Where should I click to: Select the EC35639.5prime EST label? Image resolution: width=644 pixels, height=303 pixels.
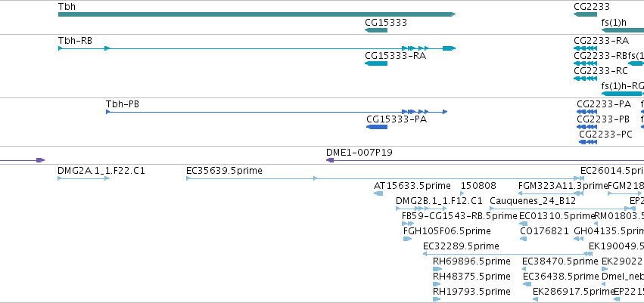(x=224, y=171)
